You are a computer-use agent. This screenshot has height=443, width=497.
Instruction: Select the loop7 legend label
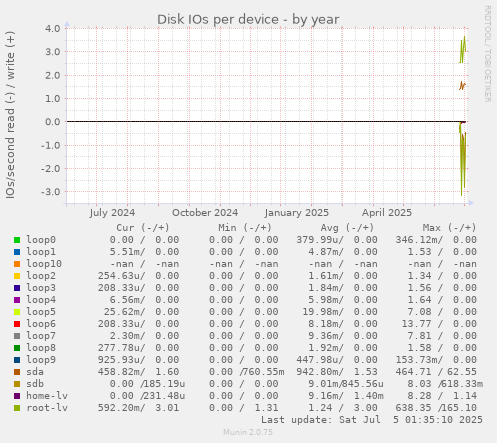click(41, 336)
